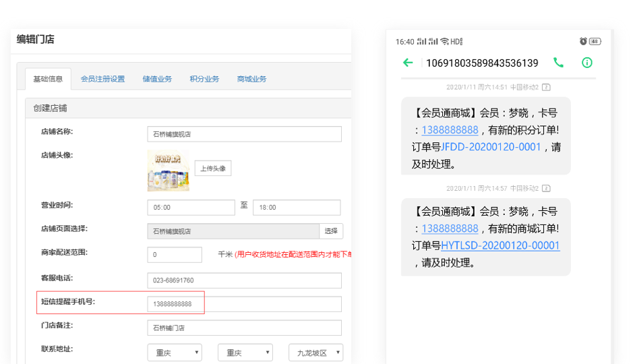Expand the district dropdown 九龙坡区
Viewport: 635px width, 364px height.
pyautogui.click(x=315, y=353)
